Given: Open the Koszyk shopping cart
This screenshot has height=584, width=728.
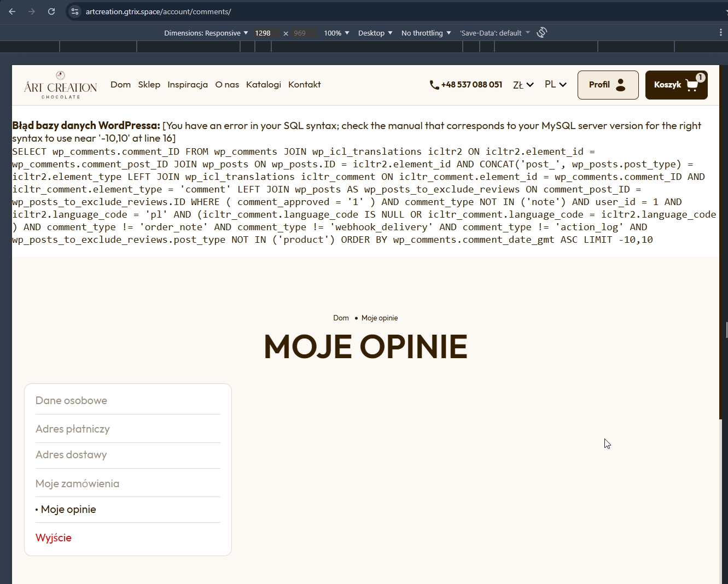Looking at the screenshot, I should pyautogui.click(x=676, y=85).
